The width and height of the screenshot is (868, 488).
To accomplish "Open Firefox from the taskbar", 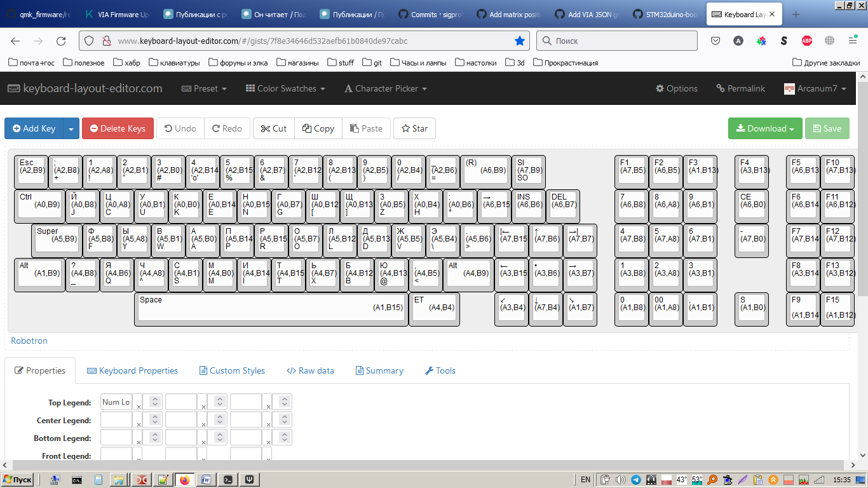I will click(184, 480).
